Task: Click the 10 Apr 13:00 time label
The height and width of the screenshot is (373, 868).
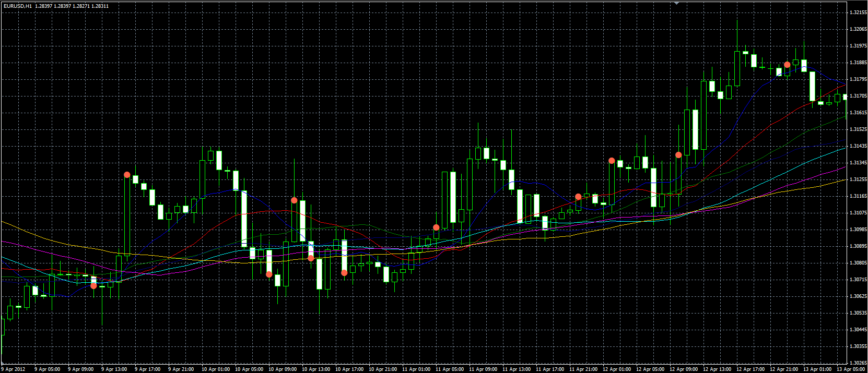Action: click(316, 369)
